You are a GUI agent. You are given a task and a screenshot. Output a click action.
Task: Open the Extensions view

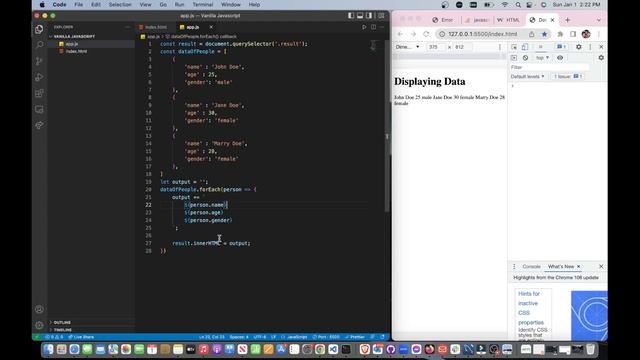pos(39,93)
